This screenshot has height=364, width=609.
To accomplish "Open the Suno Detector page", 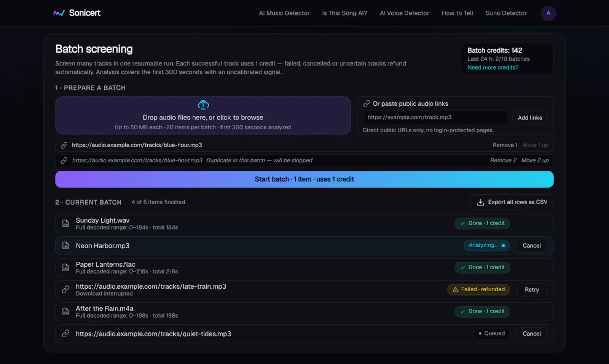I will pos(506,13).
